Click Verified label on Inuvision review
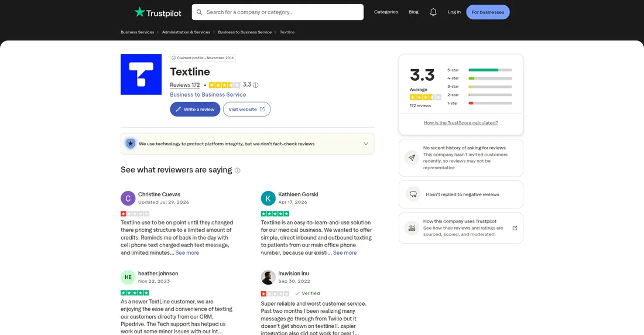This screenshot has width=644, height=335. tap(307, 293)
